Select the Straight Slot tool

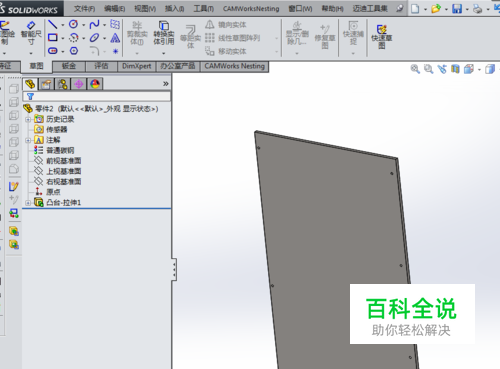click(x=53, y=51)
